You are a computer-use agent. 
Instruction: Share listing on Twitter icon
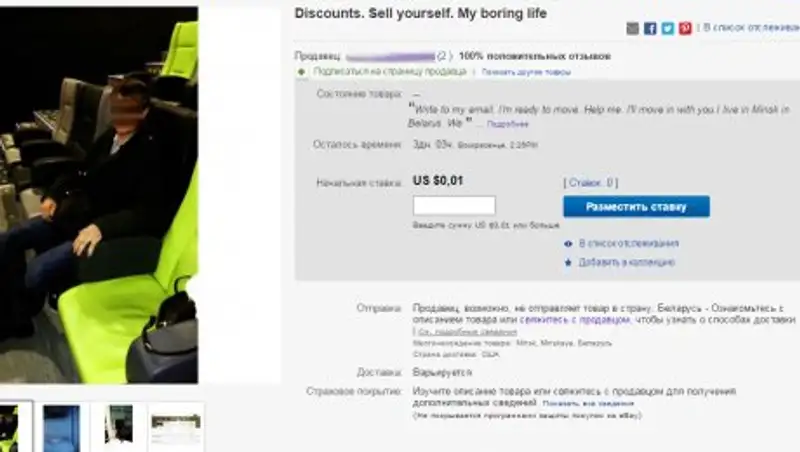tap(668, 29)
